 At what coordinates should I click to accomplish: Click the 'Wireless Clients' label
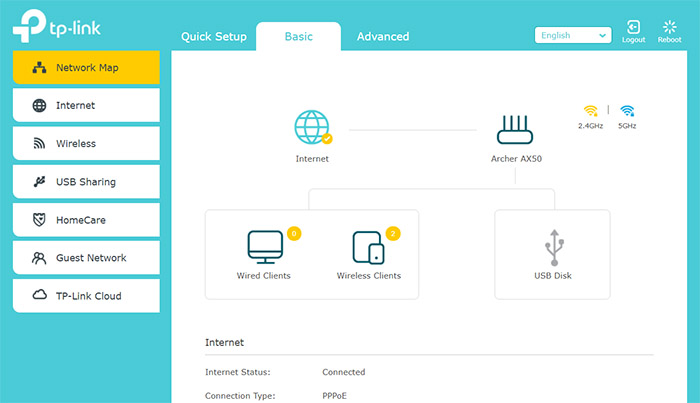369,276
